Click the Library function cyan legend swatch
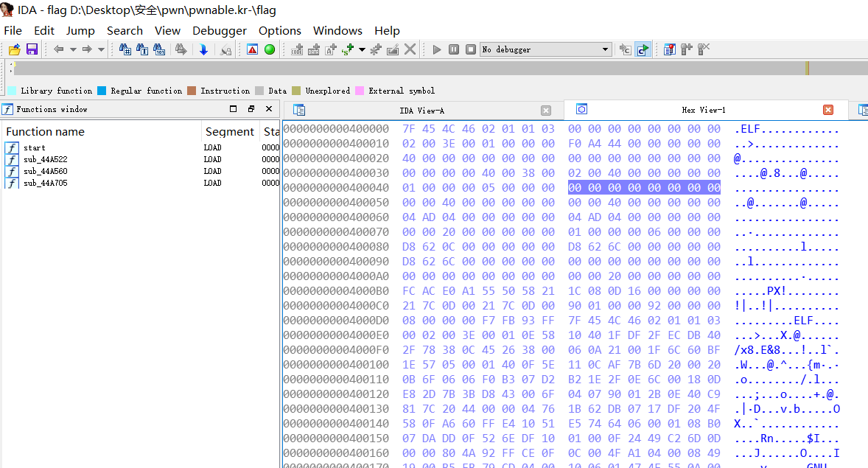Screen dimensions: 868x468 pyautogui.click(x=12, y=90)
